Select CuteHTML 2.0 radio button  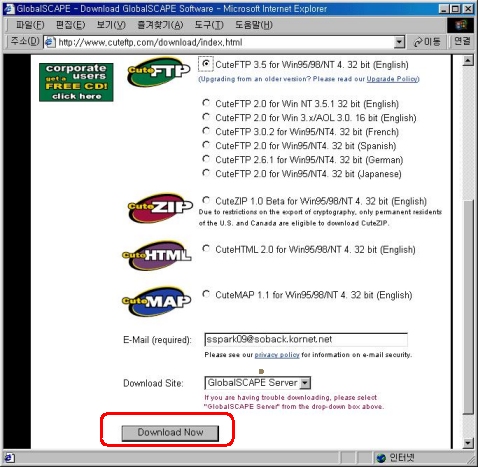(x=206, y=249)
